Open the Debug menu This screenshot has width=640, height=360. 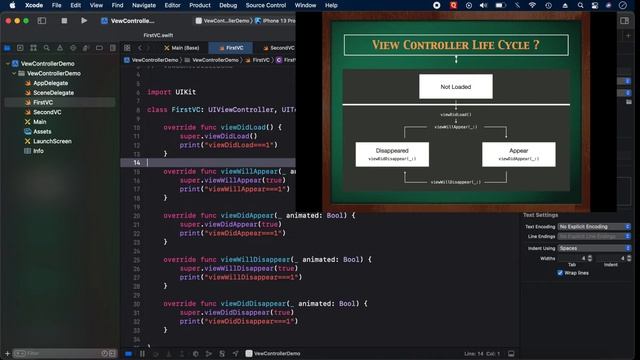(x=228, y=5)
